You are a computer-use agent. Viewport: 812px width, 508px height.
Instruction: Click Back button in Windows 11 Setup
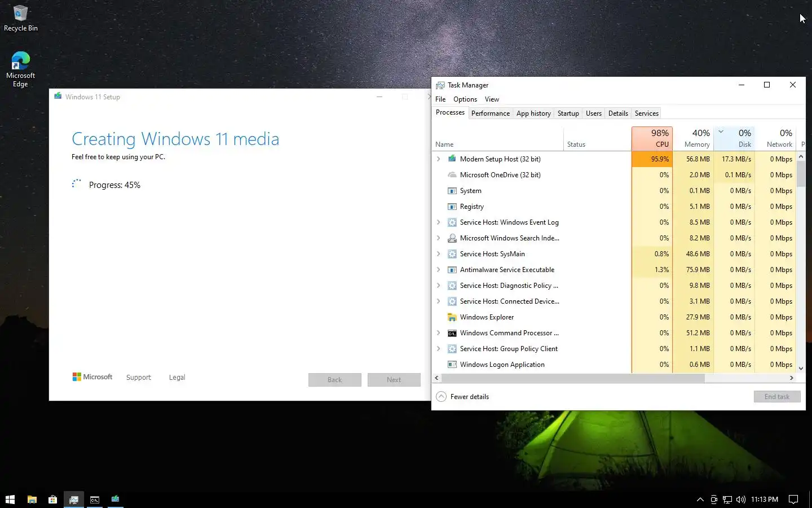[335, 380]
